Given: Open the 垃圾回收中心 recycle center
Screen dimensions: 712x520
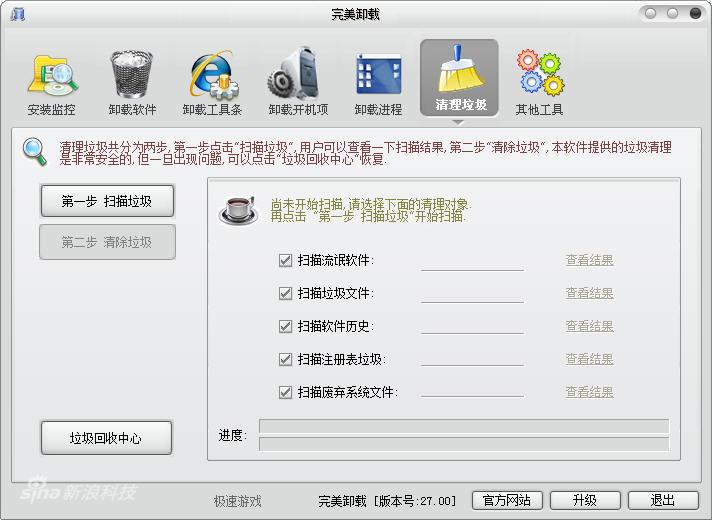Looking at the screenshot, I should (106, 438).
